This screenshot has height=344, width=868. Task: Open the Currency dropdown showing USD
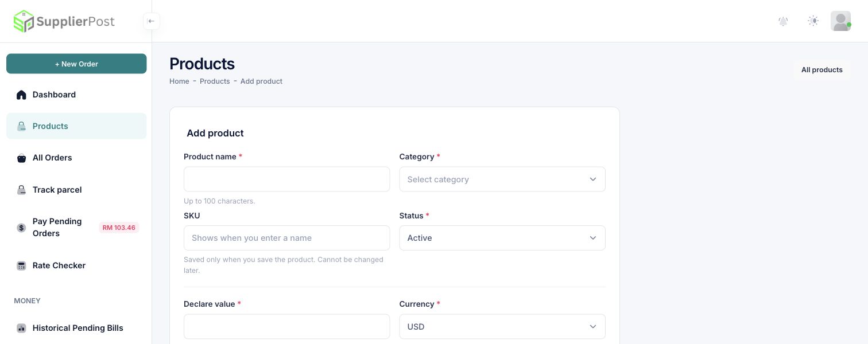click(x=502, y=327)
